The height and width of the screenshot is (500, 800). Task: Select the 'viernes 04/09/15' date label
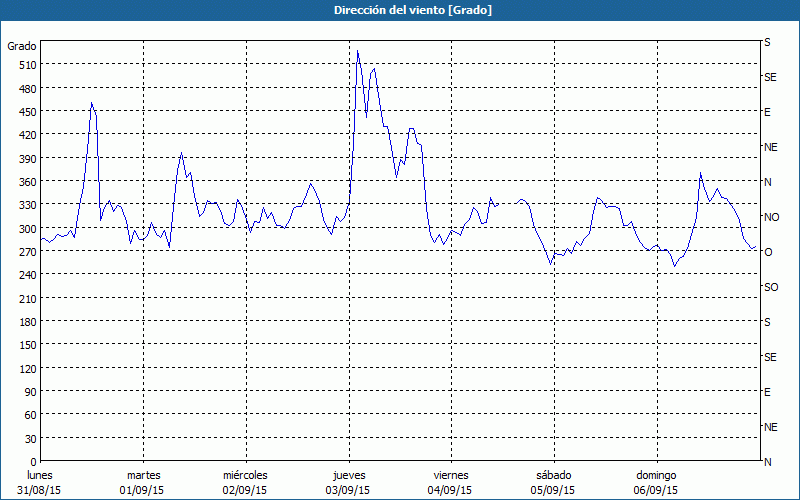[450, 482]
